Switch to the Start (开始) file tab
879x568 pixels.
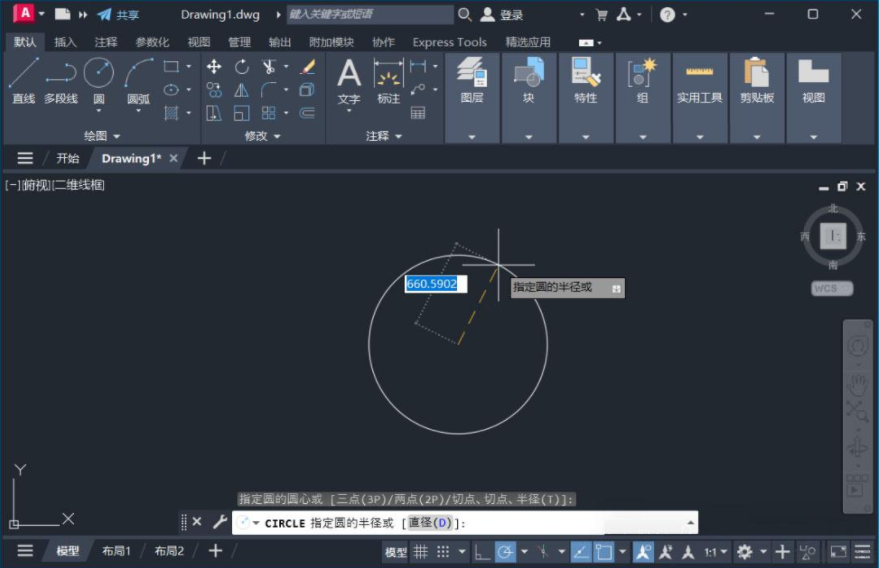click(x=68, y=158)
